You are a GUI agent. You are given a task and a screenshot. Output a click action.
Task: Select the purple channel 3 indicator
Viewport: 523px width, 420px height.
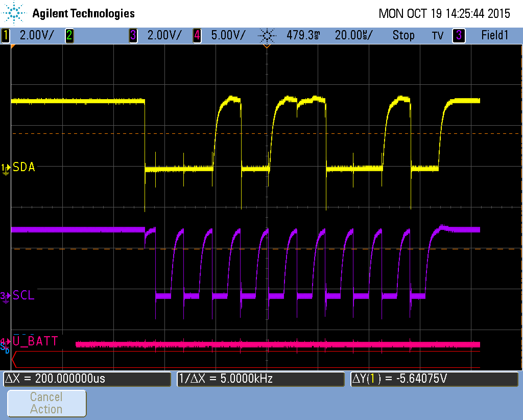click(133, 35)
